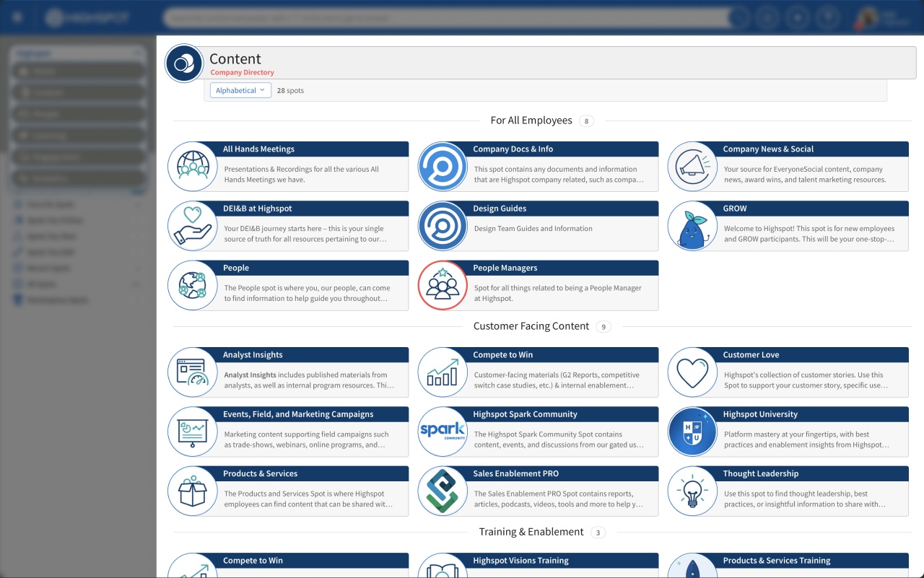Click the "28 spots" count text
This screenshot has width=924, height=578.
point(290,91)
